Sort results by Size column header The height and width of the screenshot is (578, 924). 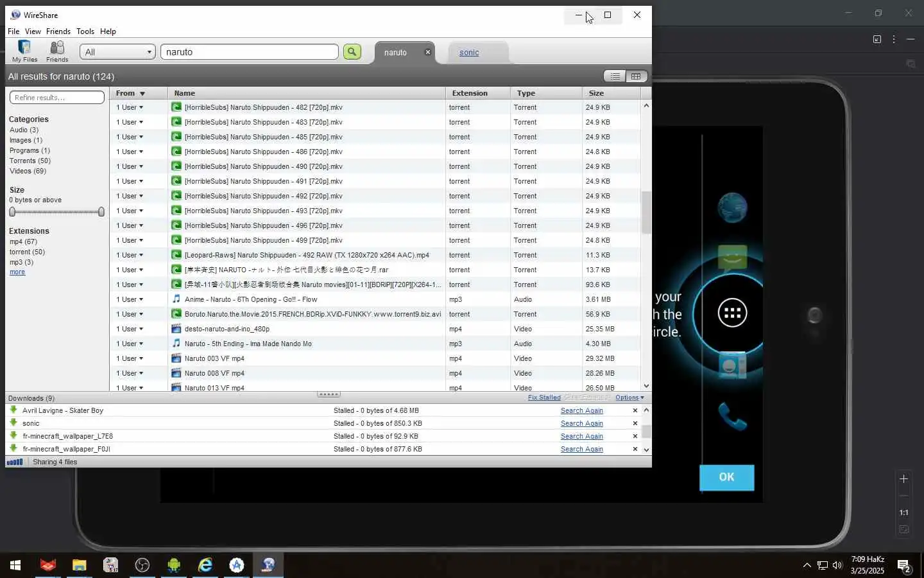pos(611,93)
